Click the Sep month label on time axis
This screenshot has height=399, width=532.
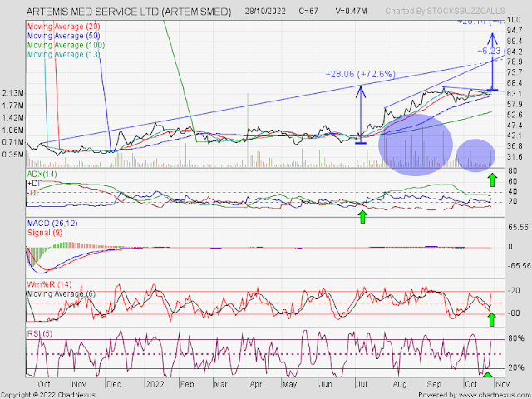tap(434, 384)
